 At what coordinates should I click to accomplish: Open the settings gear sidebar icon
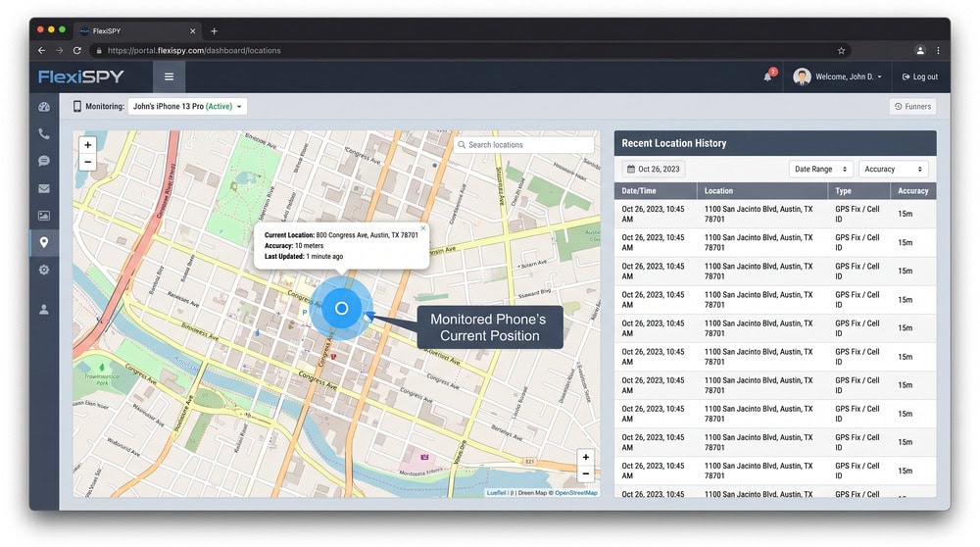44,270
